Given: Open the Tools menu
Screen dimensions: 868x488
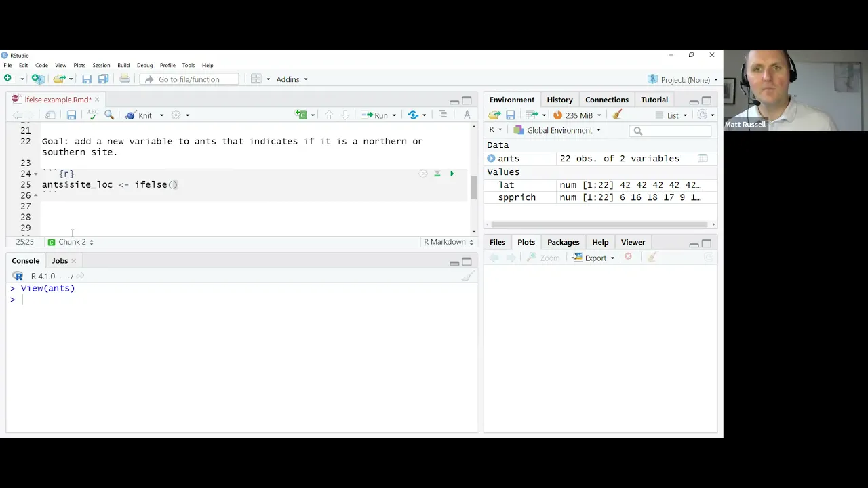Looking at the screenshot, I should click(188, 66).
